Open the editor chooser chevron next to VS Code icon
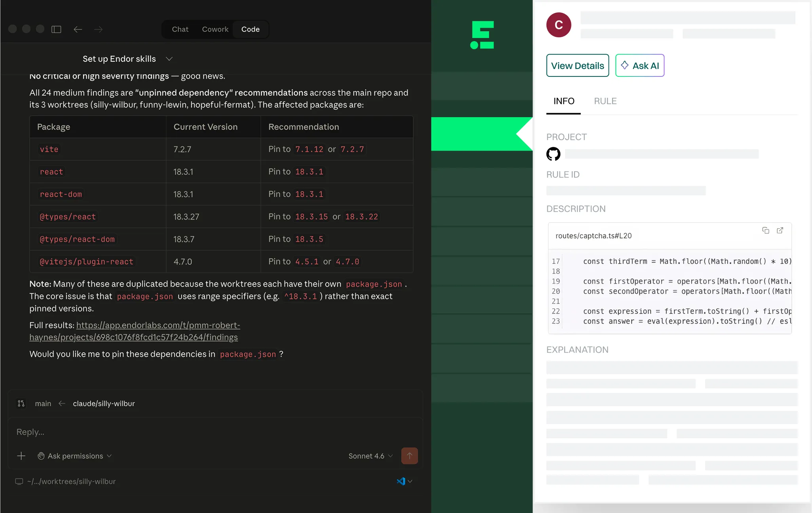Screen dimensions: 812x513 coord(410,481)
